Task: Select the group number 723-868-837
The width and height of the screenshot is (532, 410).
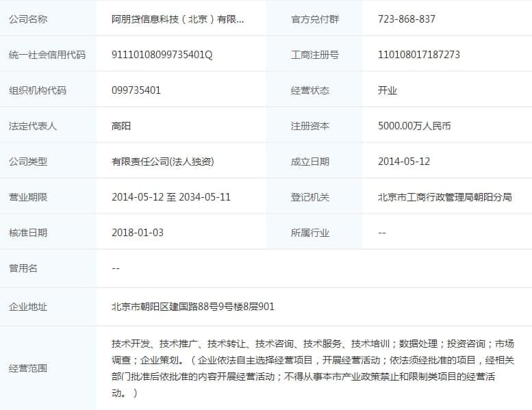Action: (x=407, y=19)
